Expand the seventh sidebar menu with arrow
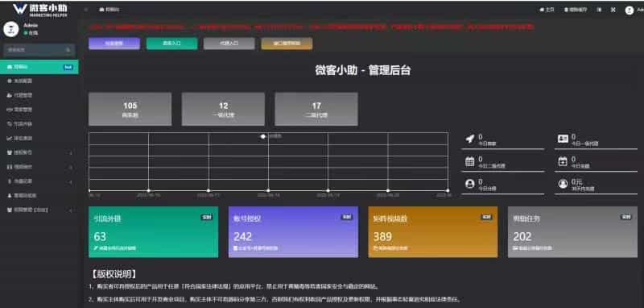The width and height of the screenshot is (644, 308). point(71,152)
